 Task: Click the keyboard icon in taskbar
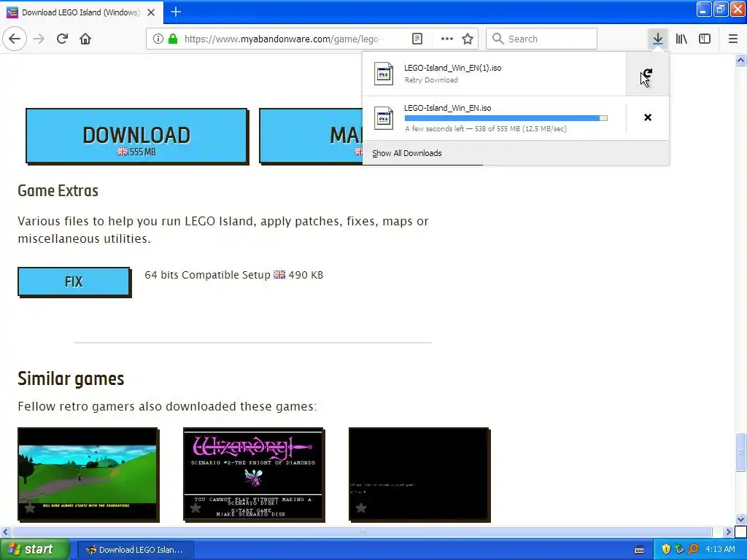click(639, 550)
